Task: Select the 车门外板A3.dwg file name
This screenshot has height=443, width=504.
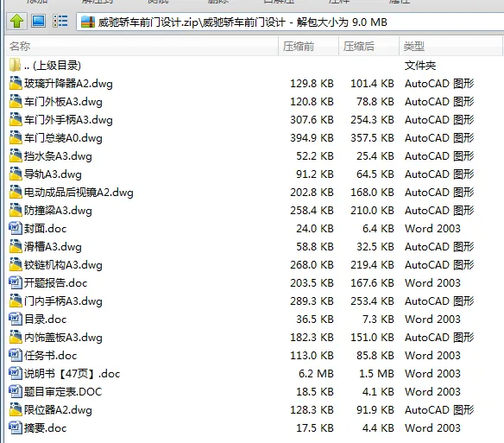Action: click(63, 102)
